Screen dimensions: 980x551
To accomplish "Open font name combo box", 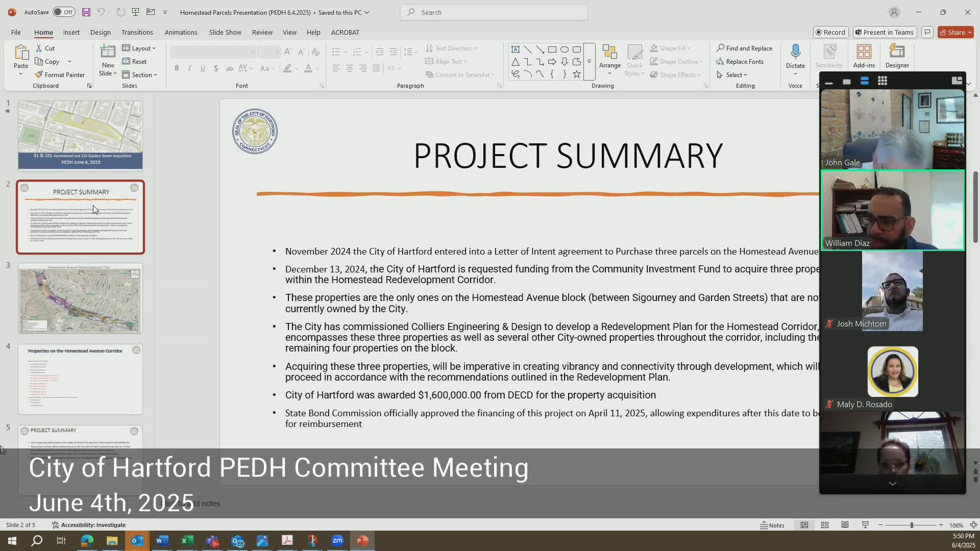I will [213, 52].
